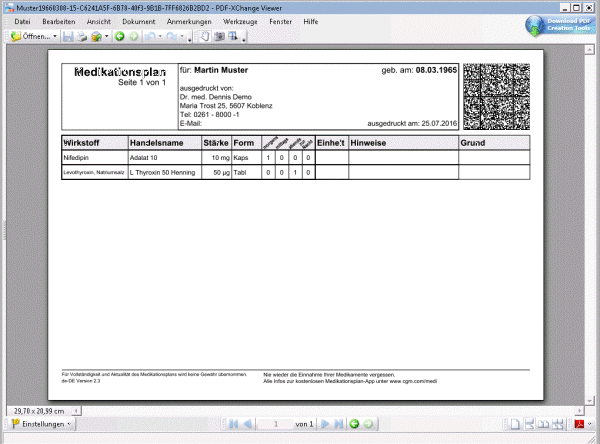Print the document with the printer icon
Viewport: 600px width, 444px height.
[82, 36]
